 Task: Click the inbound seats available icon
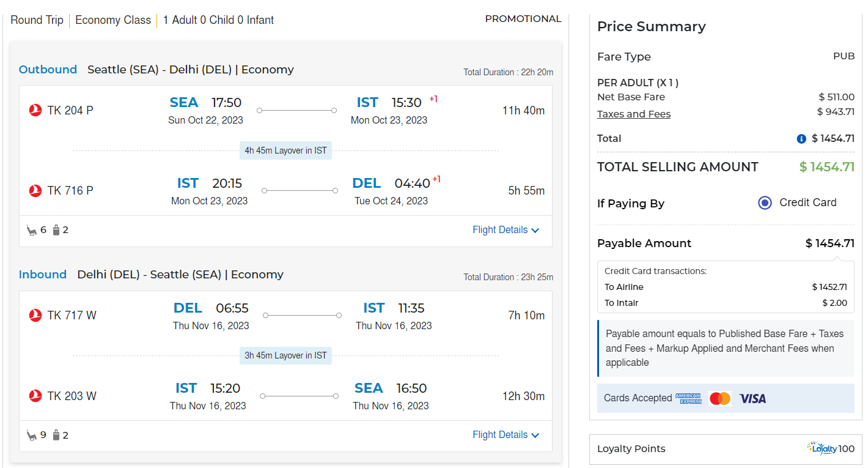[32, 436]
